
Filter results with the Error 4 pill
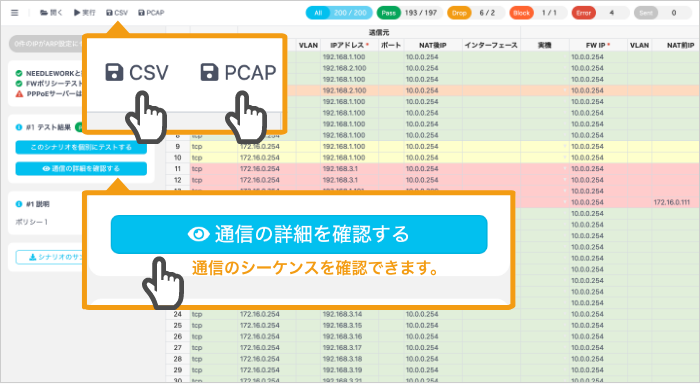[600, 13]
